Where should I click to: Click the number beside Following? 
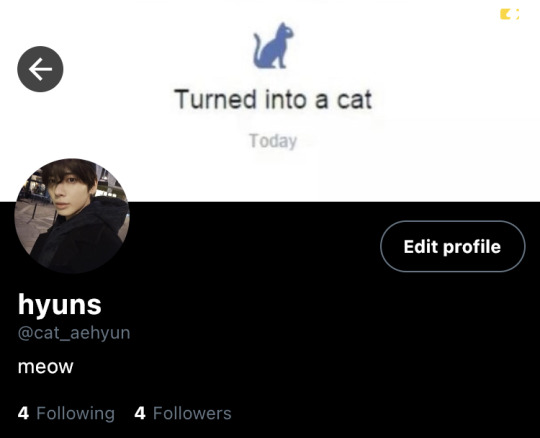(23, 413)
